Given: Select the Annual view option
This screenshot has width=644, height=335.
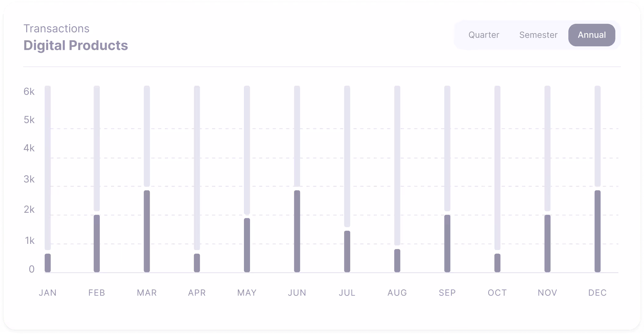Looking at the screenshot, I should pyautogui.click(x=592, y=35).
